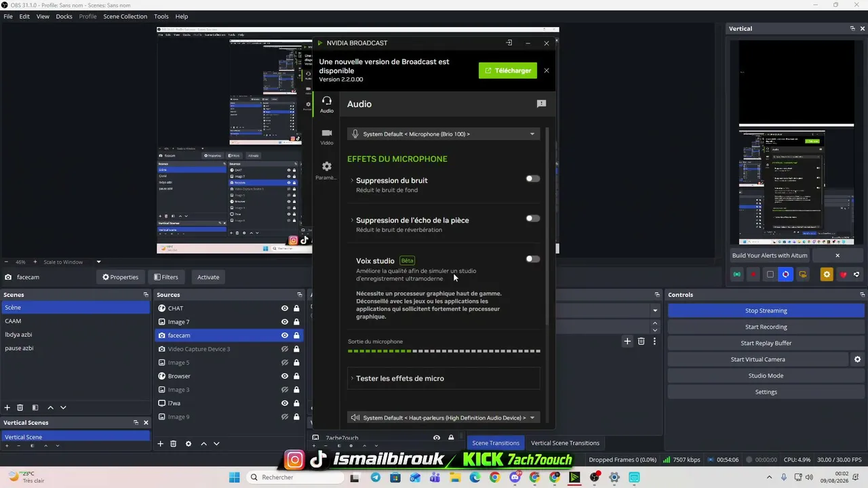The height and width of the screenshot is (488, 868).
Task: Open the Scene Collection menu
Action: [125, 16]
